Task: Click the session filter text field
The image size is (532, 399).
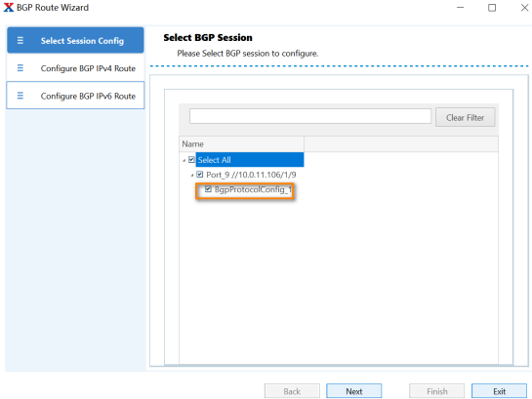Action: coord(310,116)
